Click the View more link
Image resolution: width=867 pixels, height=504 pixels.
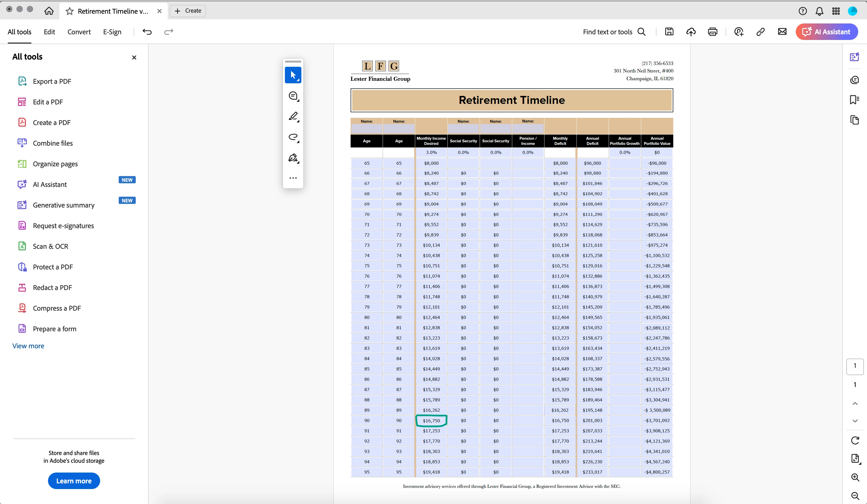coord(28,346)
